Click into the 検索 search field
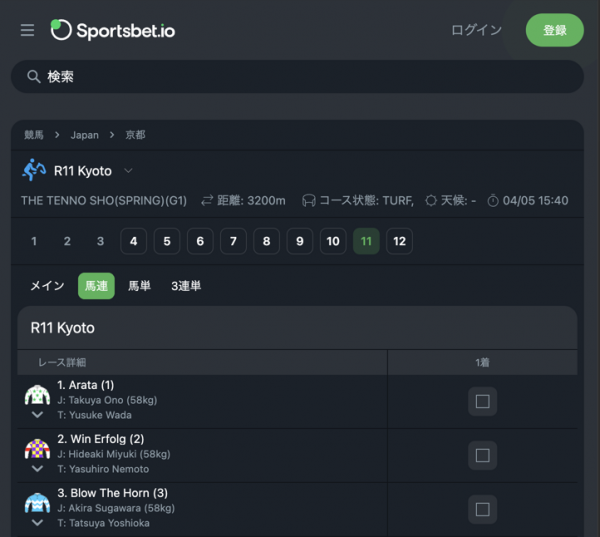 click(x=297, y=77)
